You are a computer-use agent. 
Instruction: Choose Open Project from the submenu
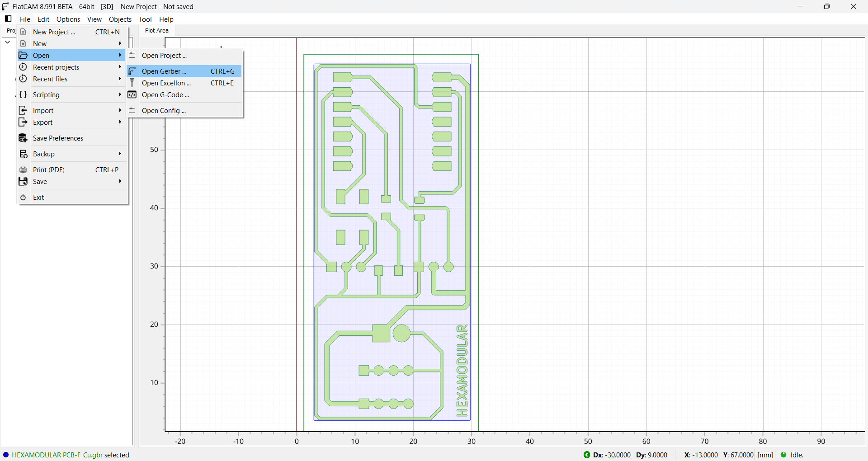coord(164,56)
